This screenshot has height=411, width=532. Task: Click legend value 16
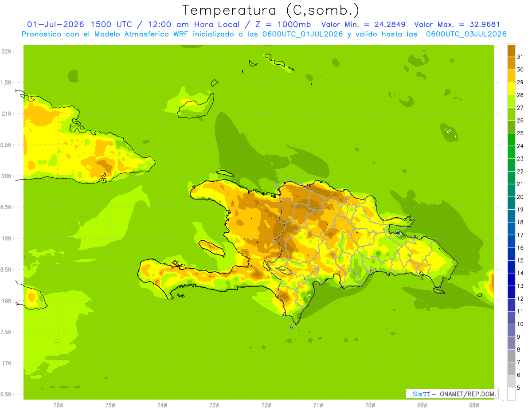point(520,247)
